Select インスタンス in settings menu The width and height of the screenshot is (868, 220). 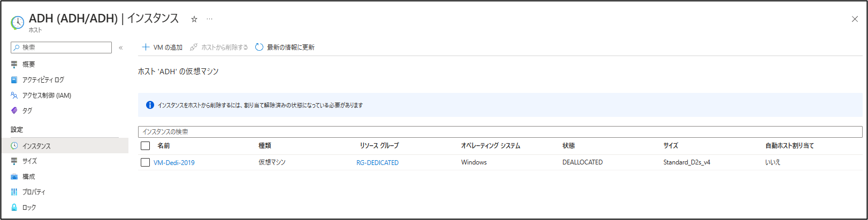(x=64, y=146)
